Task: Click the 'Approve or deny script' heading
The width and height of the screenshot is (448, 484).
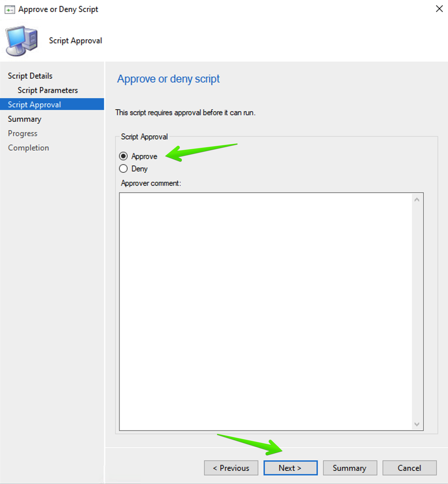Action: point(168,79)
